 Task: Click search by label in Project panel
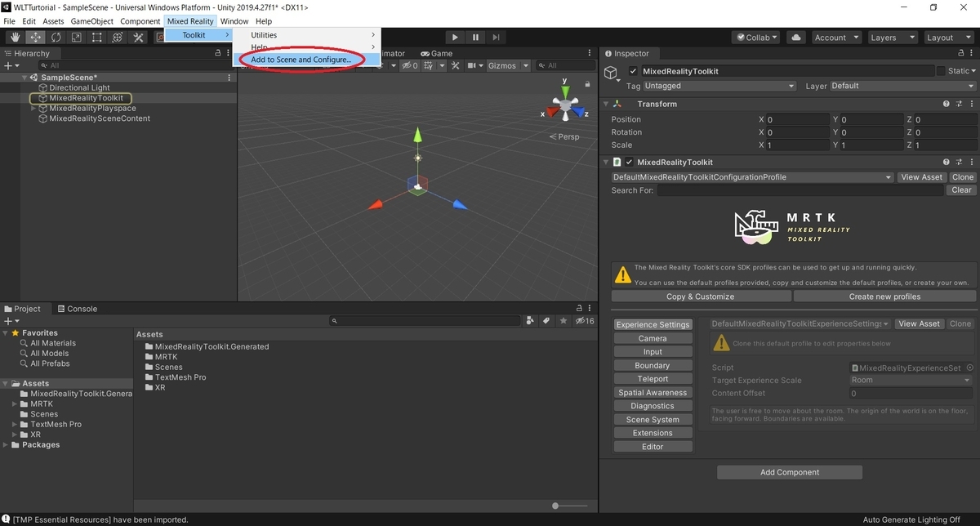point(546,321)
